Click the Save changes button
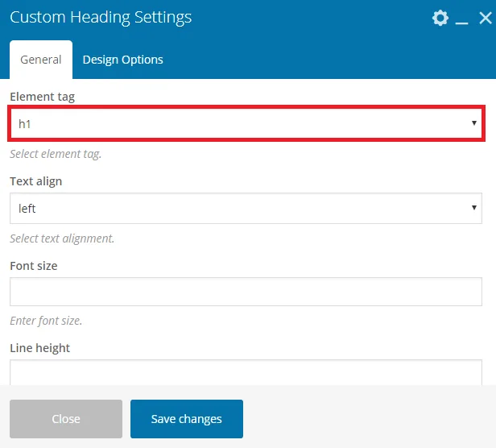The image size is (496, 448). coord(187,419)
